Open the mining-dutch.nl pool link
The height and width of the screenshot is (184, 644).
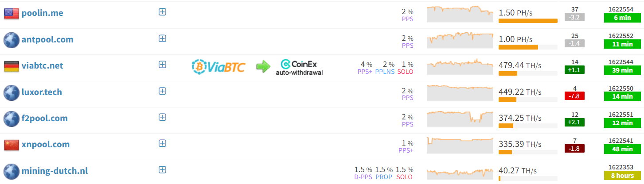click(x=55, y=171)
